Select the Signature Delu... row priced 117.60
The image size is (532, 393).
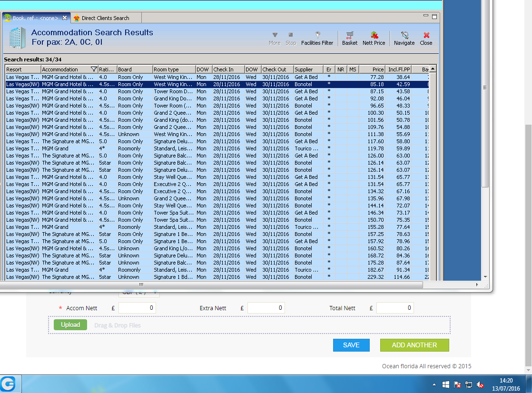coord(217,141)
